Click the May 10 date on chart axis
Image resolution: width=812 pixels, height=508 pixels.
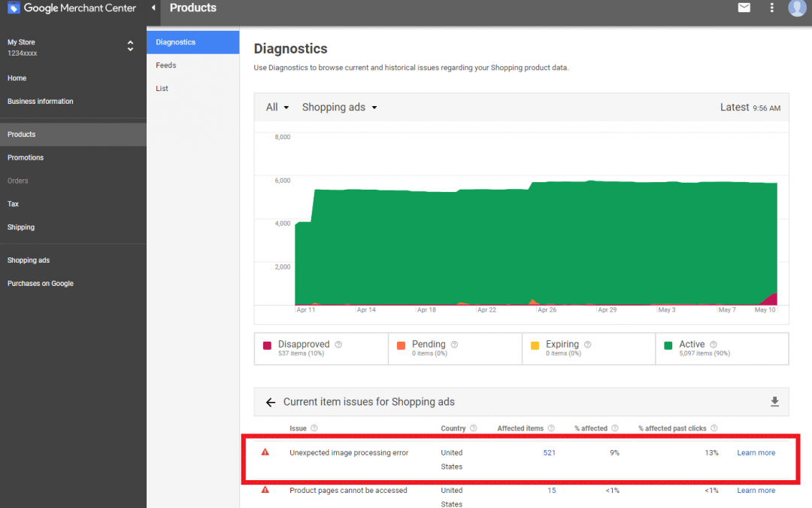(765, 310)
